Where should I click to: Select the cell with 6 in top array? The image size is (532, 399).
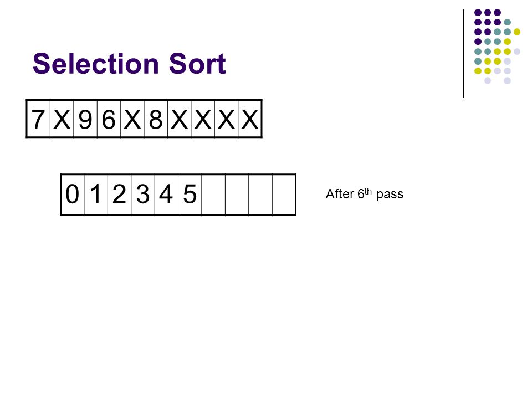point(109,119)
